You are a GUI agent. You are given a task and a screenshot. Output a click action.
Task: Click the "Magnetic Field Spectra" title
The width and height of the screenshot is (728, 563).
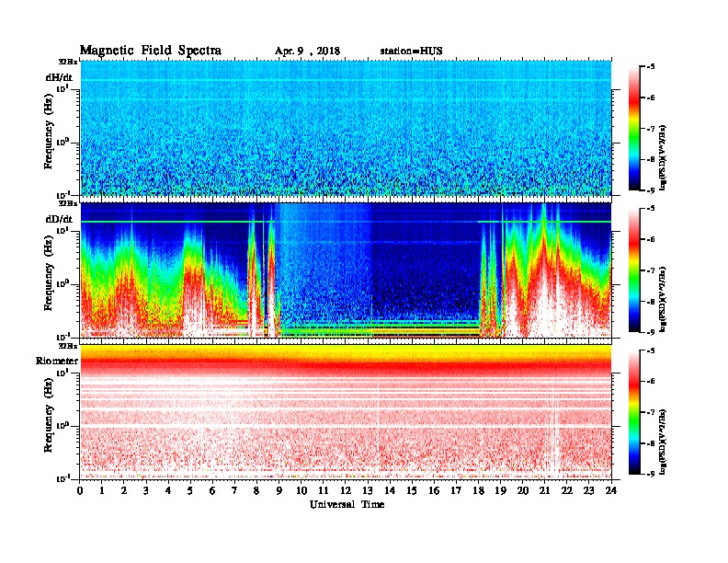151,51
